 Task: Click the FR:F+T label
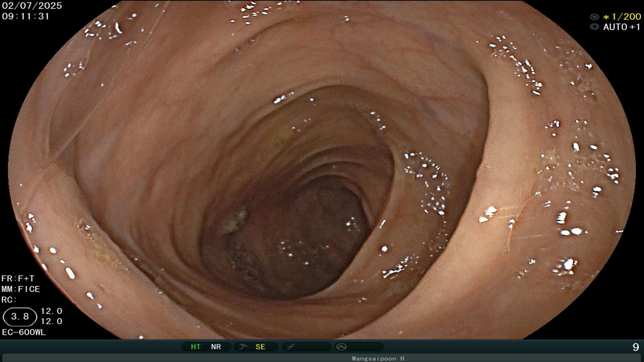pos(18,279)
